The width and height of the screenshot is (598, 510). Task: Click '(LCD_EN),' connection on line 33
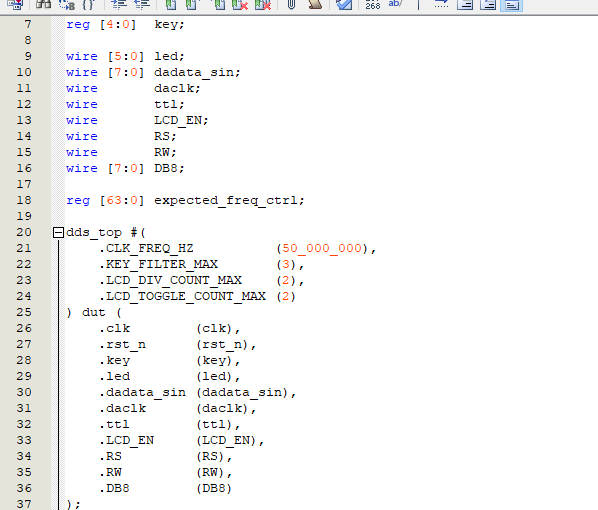tap(230, 441)
